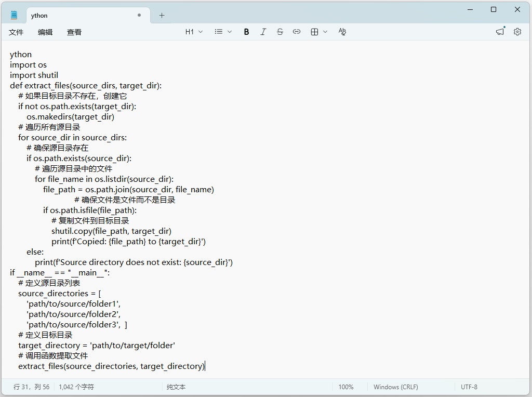The height and width of the screenshot is (397, 532).
Task: Open the settings gear
Action: 517,32
